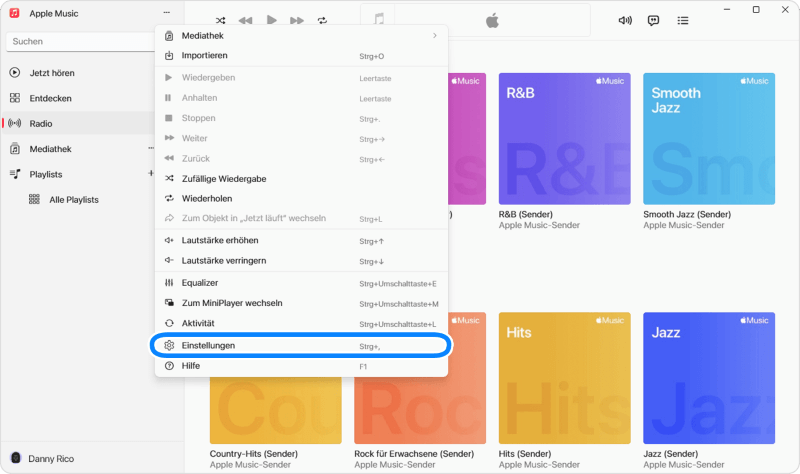Viewport: 800px width, 474px height.
Task: Click the Importieren icon in menu
Action: (x=169, y=55)
